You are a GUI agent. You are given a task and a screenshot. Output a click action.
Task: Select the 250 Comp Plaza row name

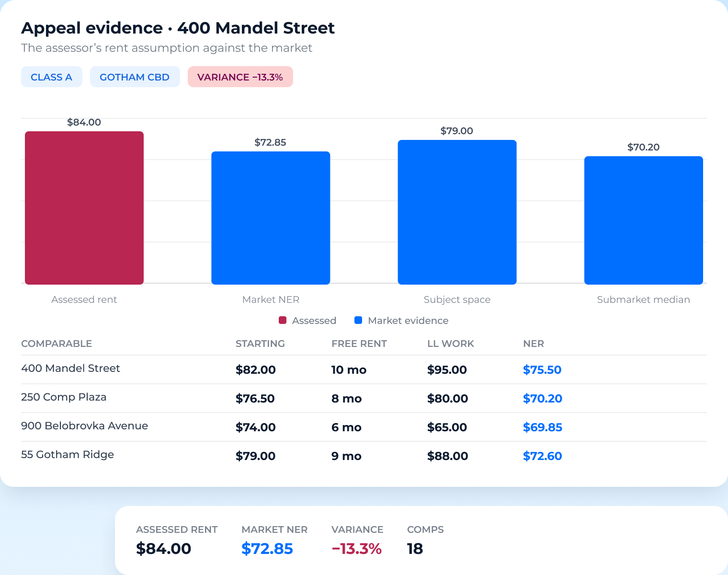pyautogui.click(x=64, y=397)
